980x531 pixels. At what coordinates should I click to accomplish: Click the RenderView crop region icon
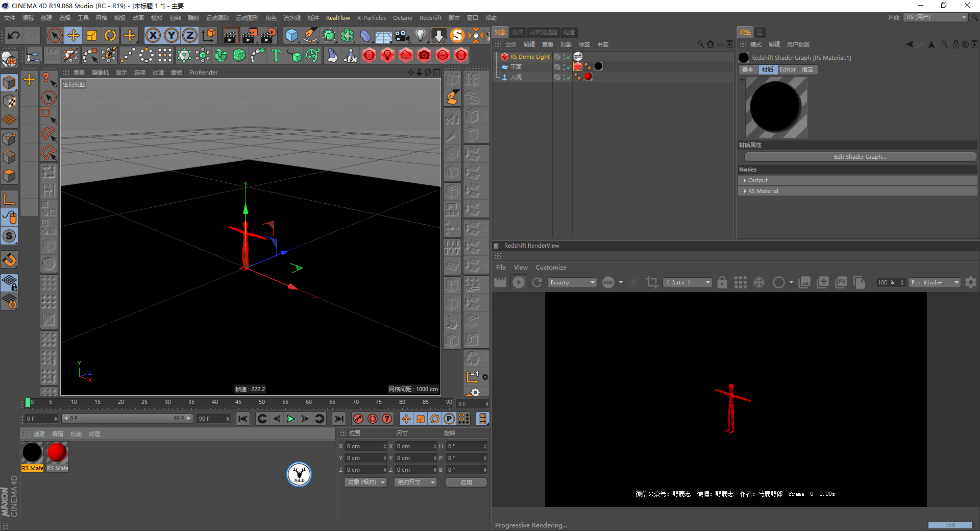pos(652,282)
